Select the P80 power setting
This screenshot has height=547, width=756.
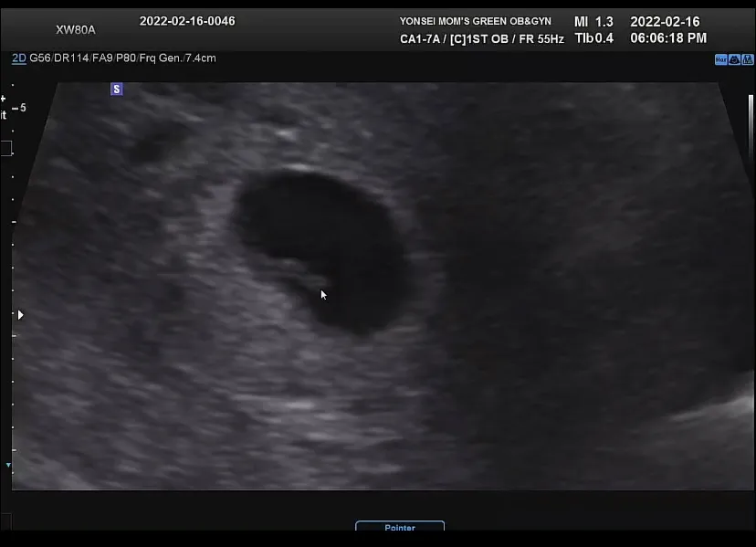click(125, 58)
